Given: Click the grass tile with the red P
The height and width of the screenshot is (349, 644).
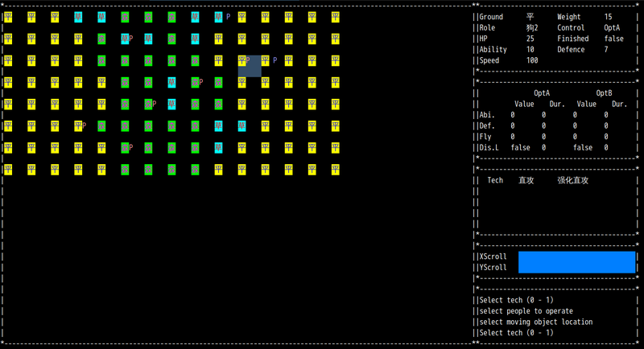Looking at the screenshot, I should (x=125, y=39).
